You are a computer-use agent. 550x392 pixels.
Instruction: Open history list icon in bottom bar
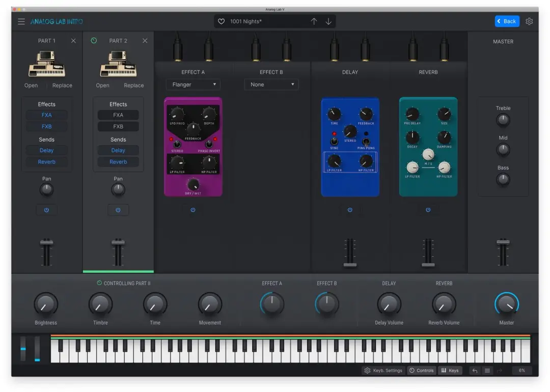tap(487, 371)
